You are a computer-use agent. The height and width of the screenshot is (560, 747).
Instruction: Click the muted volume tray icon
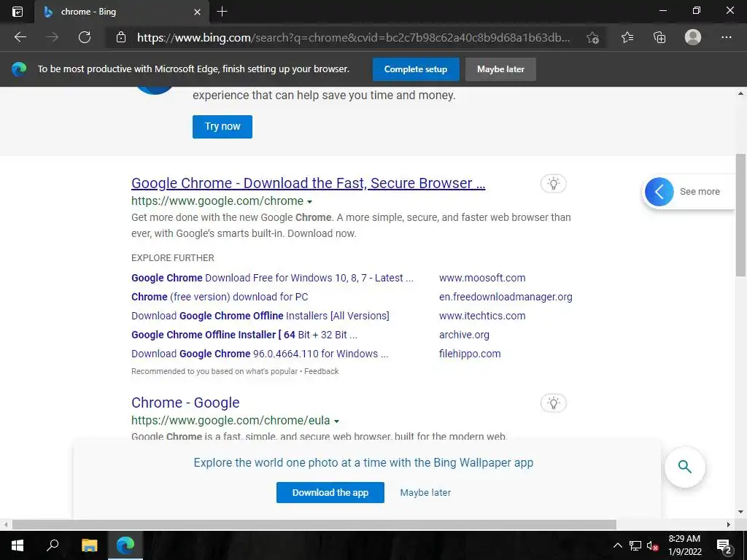(x=652, y=545)
